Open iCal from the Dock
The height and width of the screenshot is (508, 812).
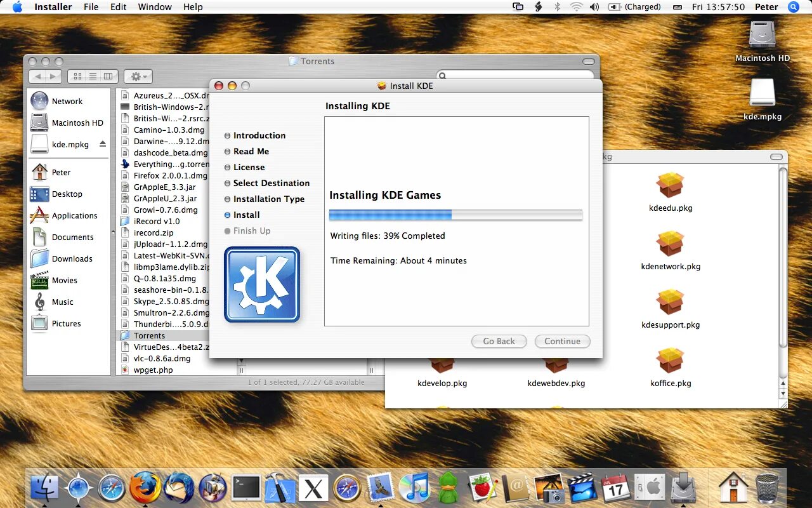[616, 488]
